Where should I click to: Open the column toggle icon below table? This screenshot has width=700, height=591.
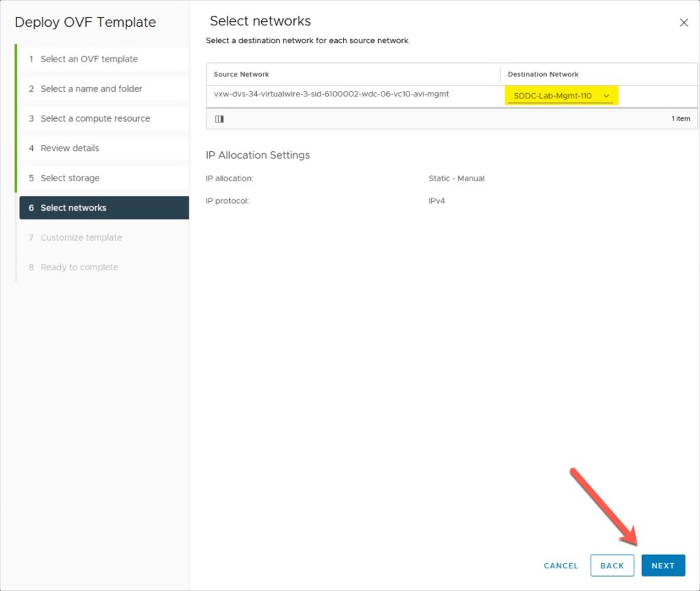point(219,119)
